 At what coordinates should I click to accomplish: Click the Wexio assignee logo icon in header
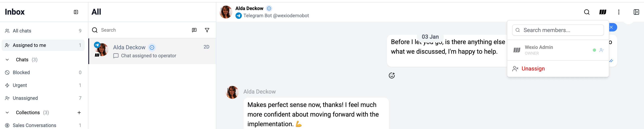pyautogui.click(x=602, y=12)
